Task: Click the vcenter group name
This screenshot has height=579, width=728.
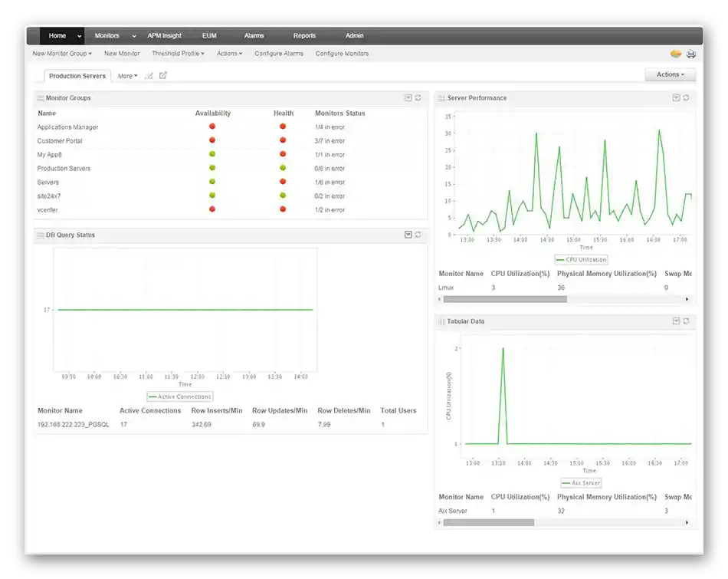Action: pos(48,210)
